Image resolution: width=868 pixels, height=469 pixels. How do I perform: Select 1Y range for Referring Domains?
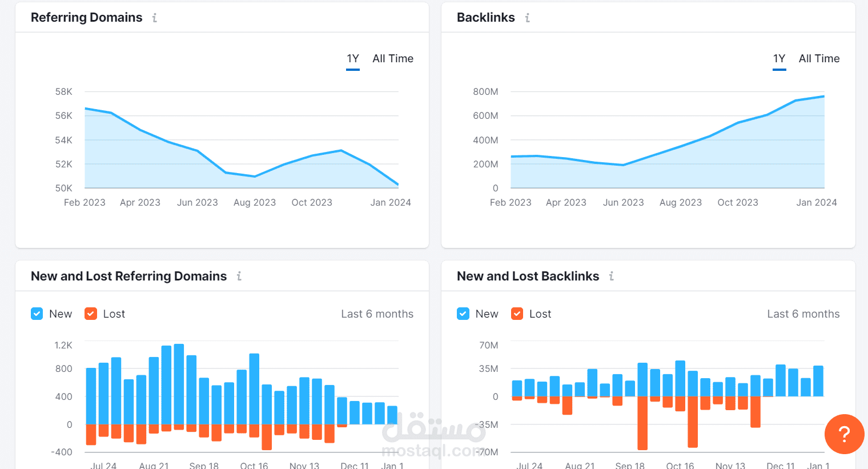pos(353,59)
